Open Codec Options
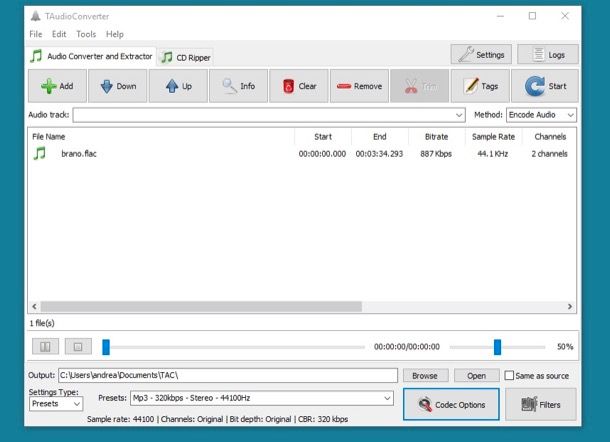This screenshot has width=610, height=442. tap(452, 404)
